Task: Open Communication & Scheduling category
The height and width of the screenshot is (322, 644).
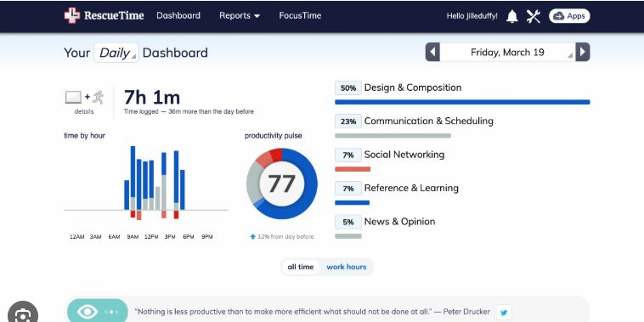Action: coord(429,121)
